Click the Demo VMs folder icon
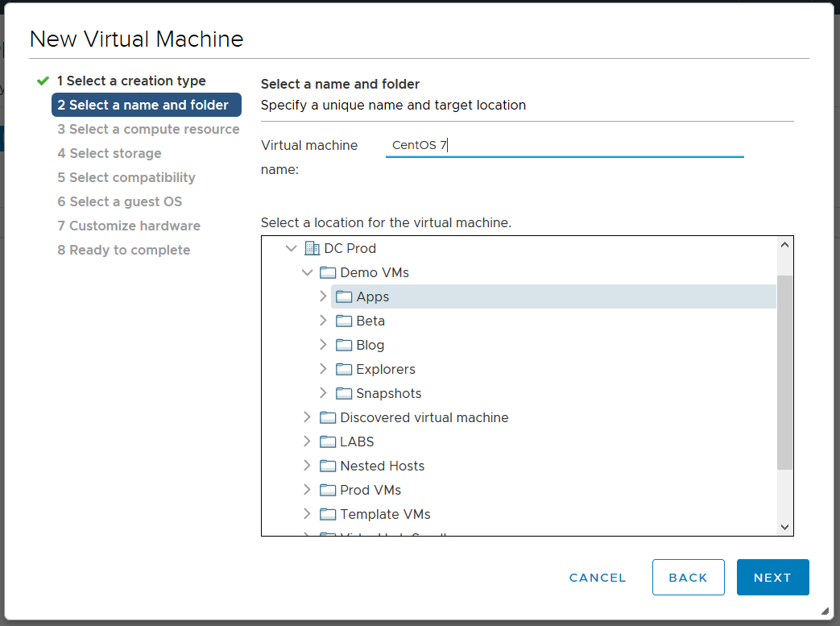 (x=328, y=272)
